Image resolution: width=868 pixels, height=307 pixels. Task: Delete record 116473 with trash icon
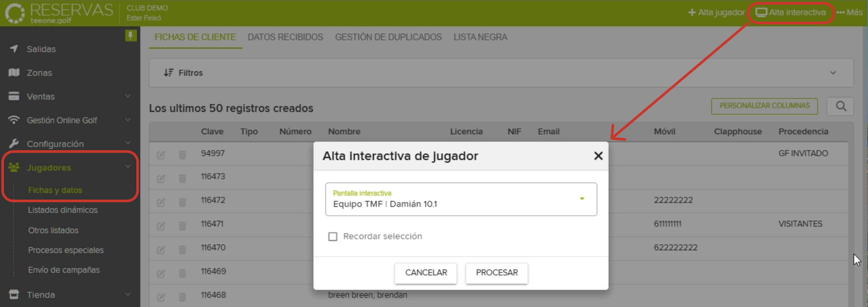[x=182, y=178]
